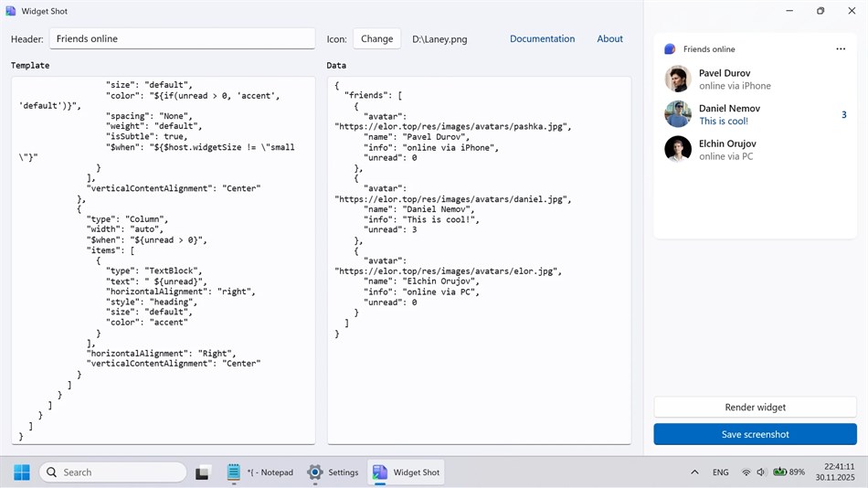
Task: Click the Header input field
Action: [x=182, y=38]
